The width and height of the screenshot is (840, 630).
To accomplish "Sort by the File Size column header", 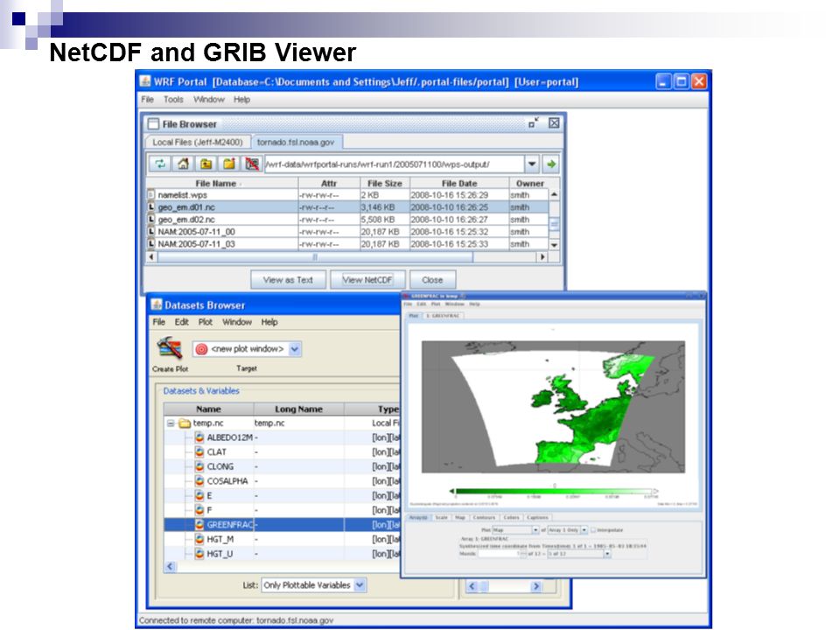I will [385, 183].
